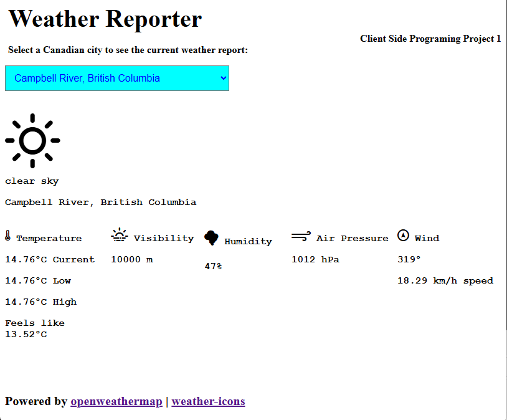This screenshot has width=507, height=420.
Task: Click the sunrise icon beside Visibility
Action: click(120, 235)
